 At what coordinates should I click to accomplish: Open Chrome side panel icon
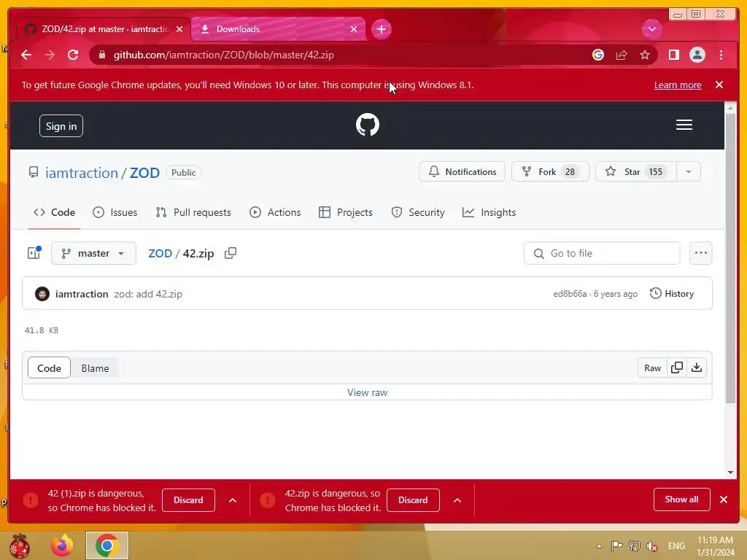coord(673,55)
